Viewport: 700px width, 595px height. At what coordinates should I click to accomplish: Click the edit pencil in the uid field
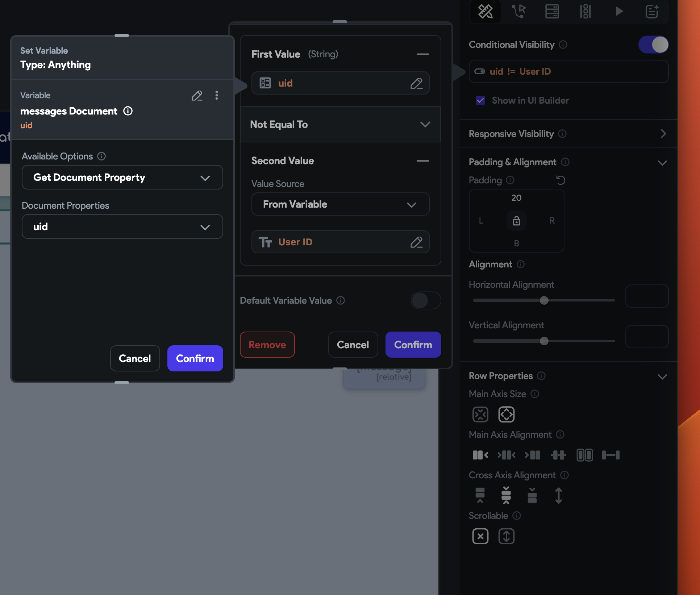[x=416, y=83]
